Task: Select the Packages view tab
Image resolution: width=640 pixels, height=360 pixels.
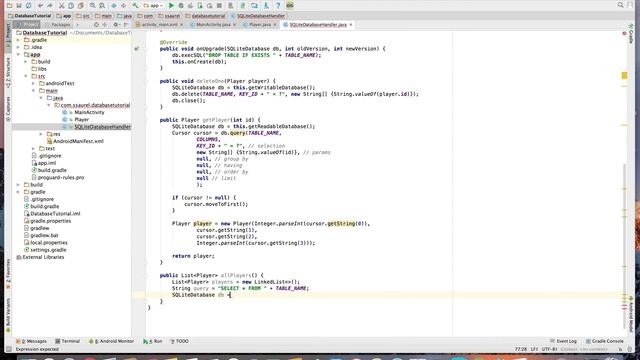Action: pyautogui.click(x=60, y=24)
